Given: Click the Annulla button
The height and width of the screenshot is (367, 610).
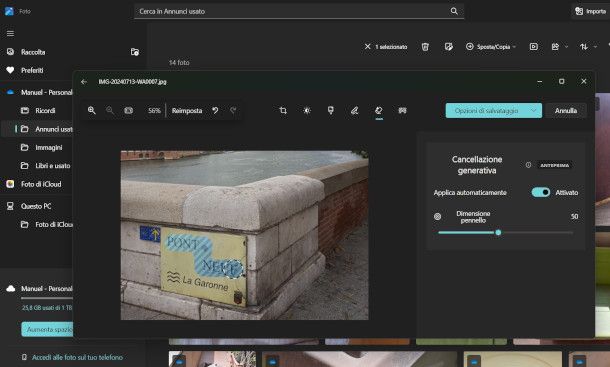Looking at the screenshot, I should 566,111.
